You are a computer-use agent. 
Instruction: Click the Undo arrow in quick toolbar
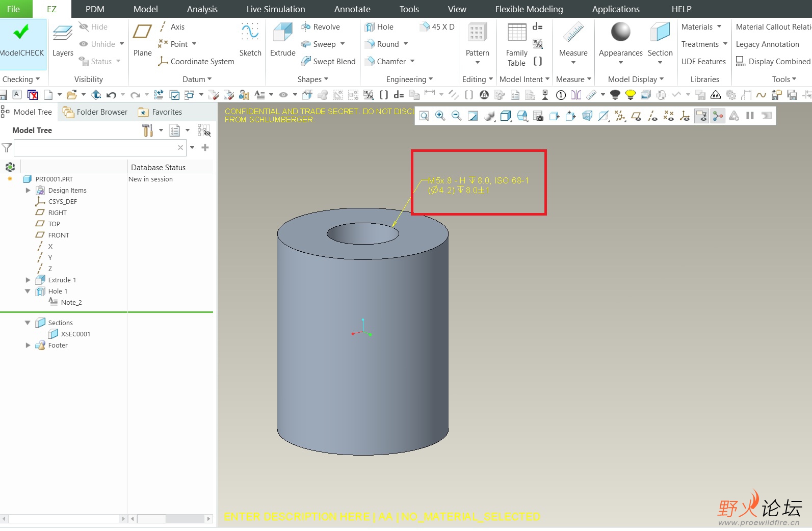[x=111, y=95]
